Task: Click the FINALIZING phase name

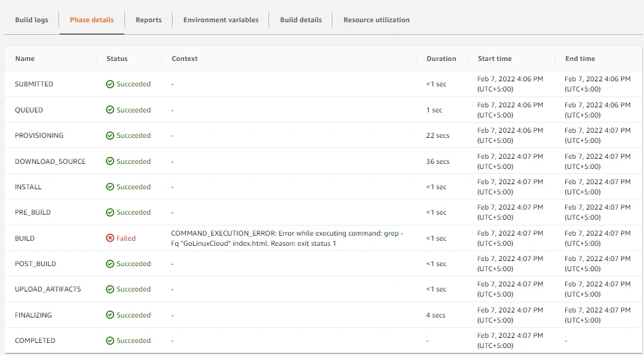Action: click(x=33, y=315)
